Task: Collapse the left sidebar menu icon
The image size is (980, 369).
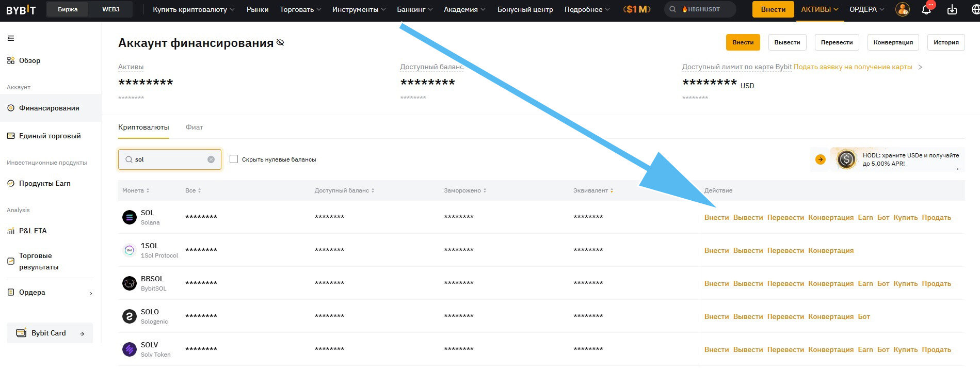Action: point(11,38)
